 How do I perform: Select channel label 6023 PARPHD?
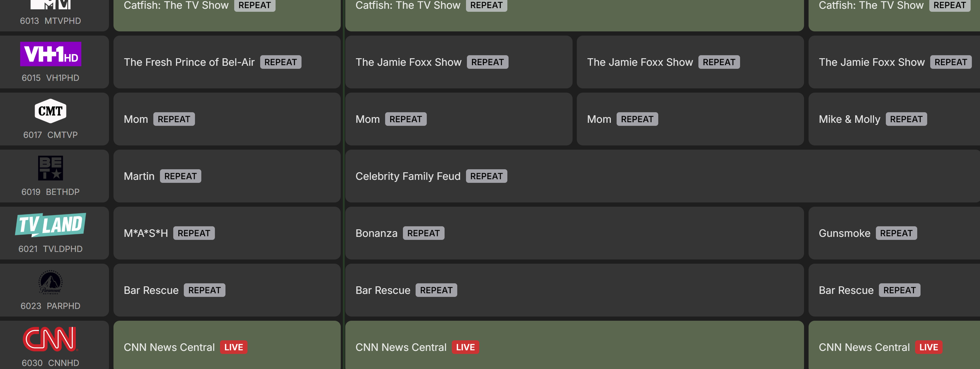tap(51, 306)
